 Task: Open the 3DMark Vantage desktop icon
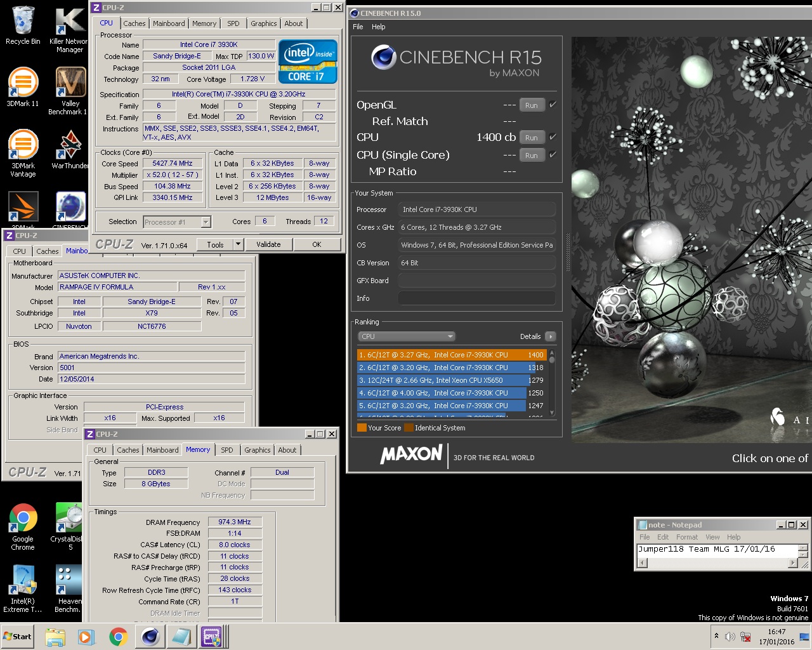[x=23, y=152]
